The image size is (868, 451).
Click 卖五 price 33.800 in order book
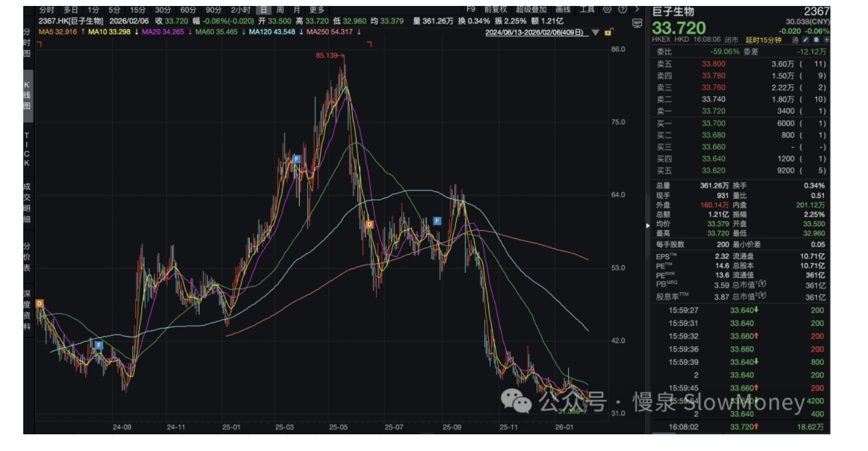714,63
